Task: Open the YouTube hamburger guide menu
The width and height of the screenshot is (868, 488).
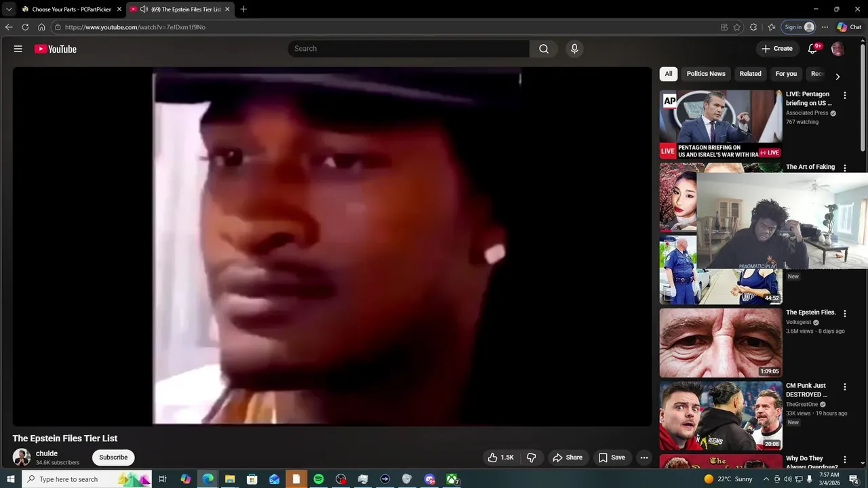Action: (18, 49)
